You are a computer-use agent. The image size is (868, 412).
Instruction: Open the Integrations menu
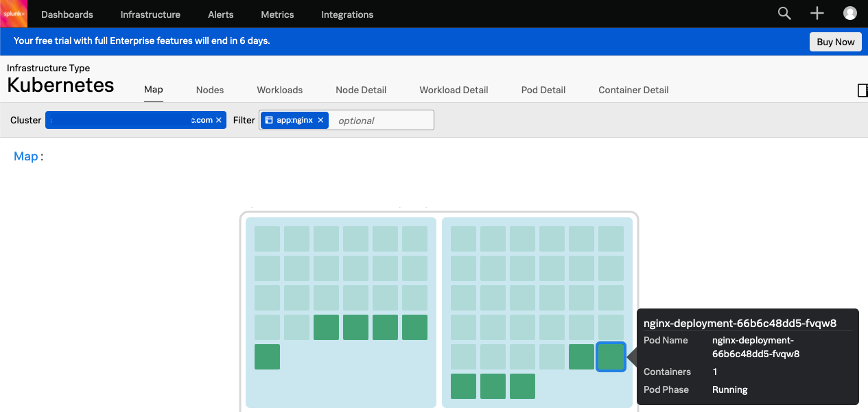click(x=347, y=14)
